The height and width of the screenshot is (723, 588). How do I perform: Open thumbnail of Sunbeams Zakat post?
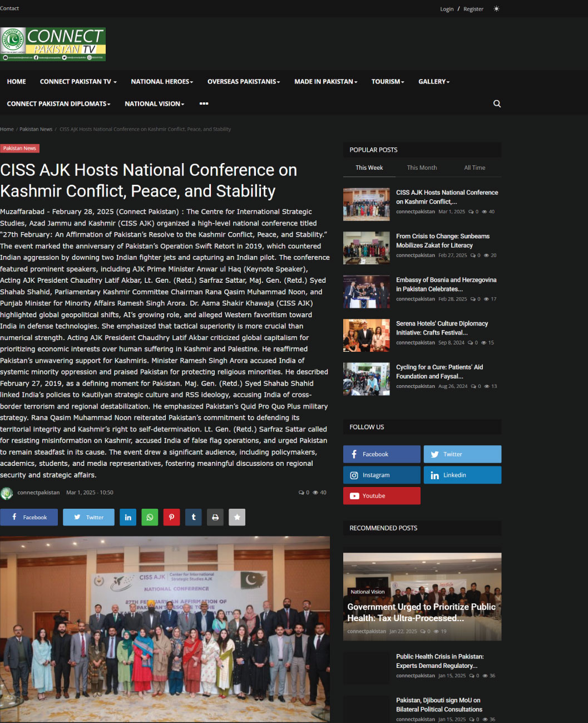pos(366,248)
